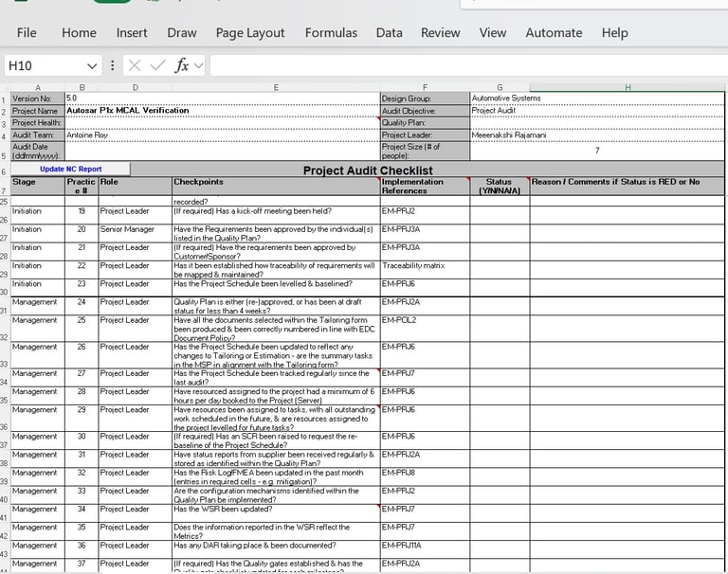Switch to the Home tab
The width and height of the screenshot is (728, 574).
click(79, 32)
